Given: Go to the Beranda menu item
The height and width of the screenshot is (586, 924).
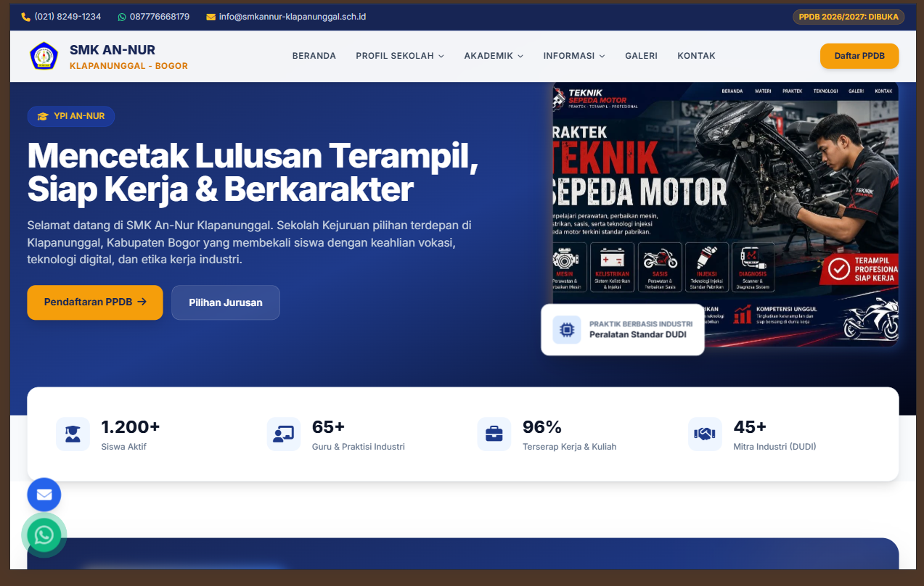Looking at the screenshot, I should coord(314,56).
